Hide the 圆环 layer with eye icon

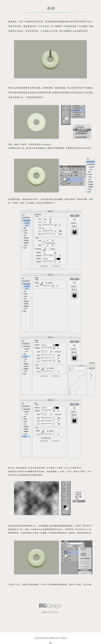point(61,180)
